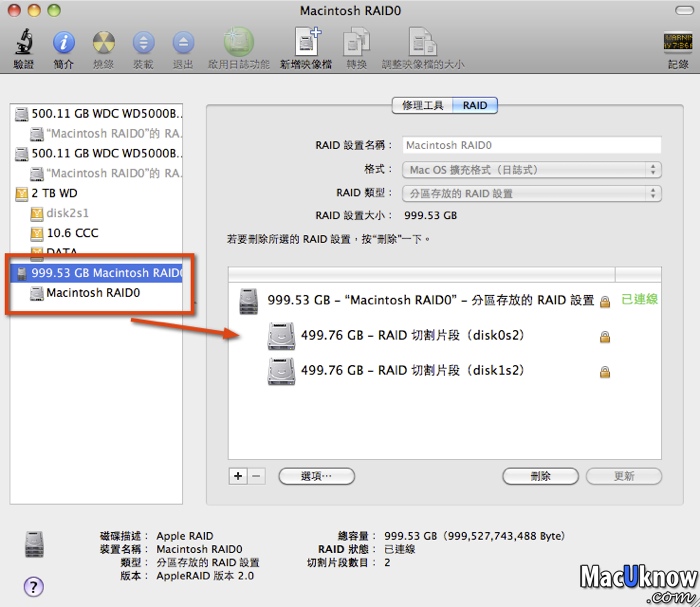Click the purple help question mark button

coord(33,586)
